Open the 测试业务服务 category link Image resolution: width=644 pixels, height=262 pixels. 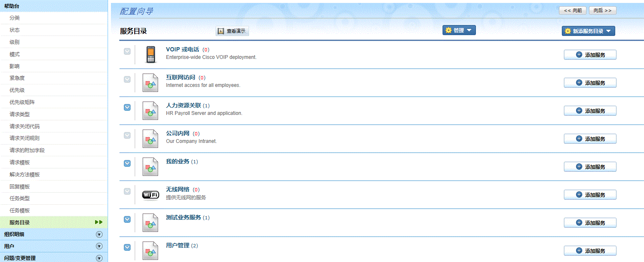pyautogui.click(x=184, y=217)
